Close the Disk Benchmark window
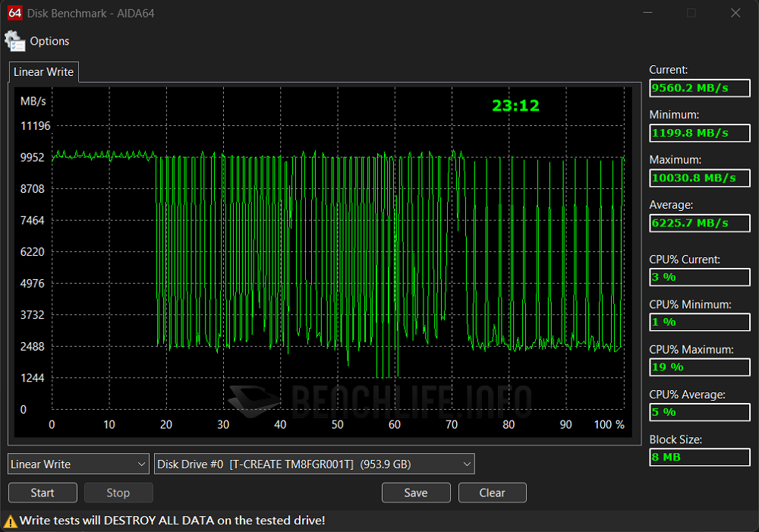This screenshot has height=532, width=759. (x=735, y=13)
